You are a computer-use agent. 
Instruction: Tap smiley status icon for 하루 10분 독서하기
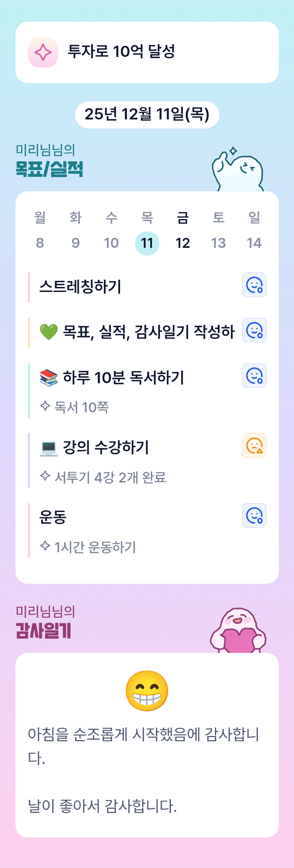click(x=254, y=376)
